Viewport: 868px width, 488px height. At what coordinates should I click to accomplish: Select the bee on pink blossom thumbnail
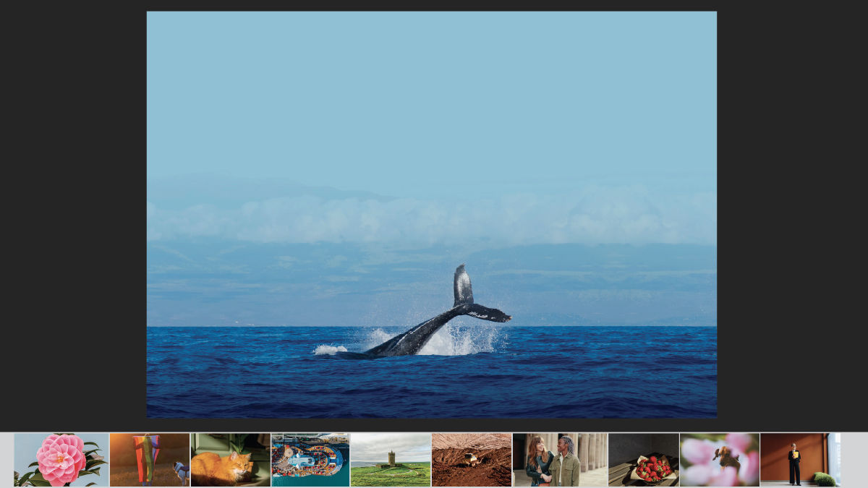coord(720,460)
